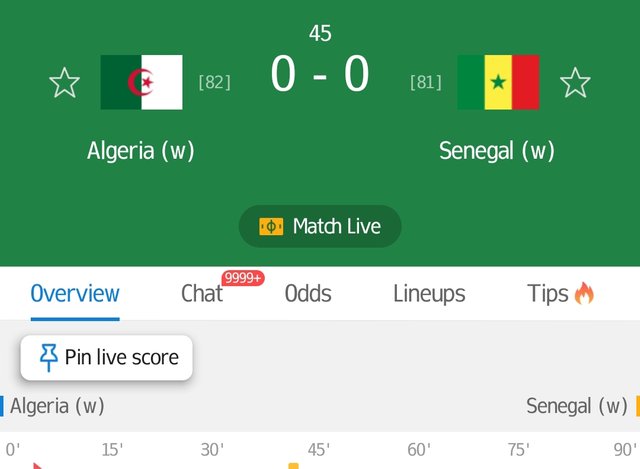This screenshot has width=640, height=469.
Task: Select the Tips tab
Action: coord(547,293)
